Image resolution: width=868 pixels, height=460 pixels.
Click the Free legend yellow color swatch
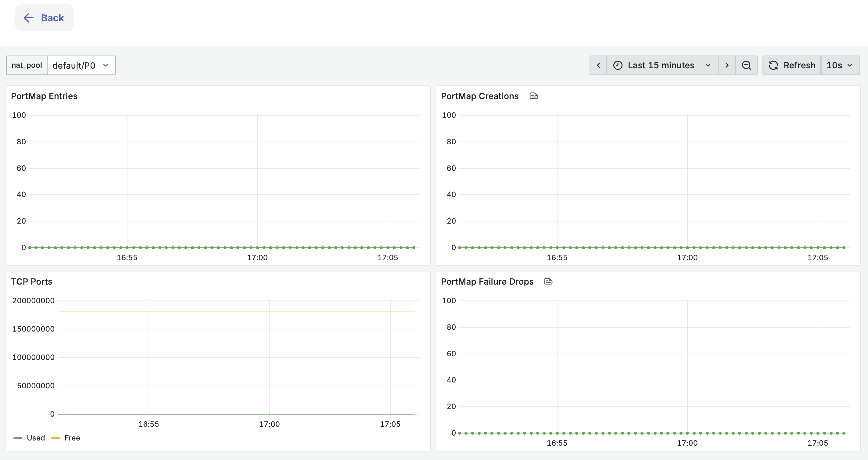(55, 438)
